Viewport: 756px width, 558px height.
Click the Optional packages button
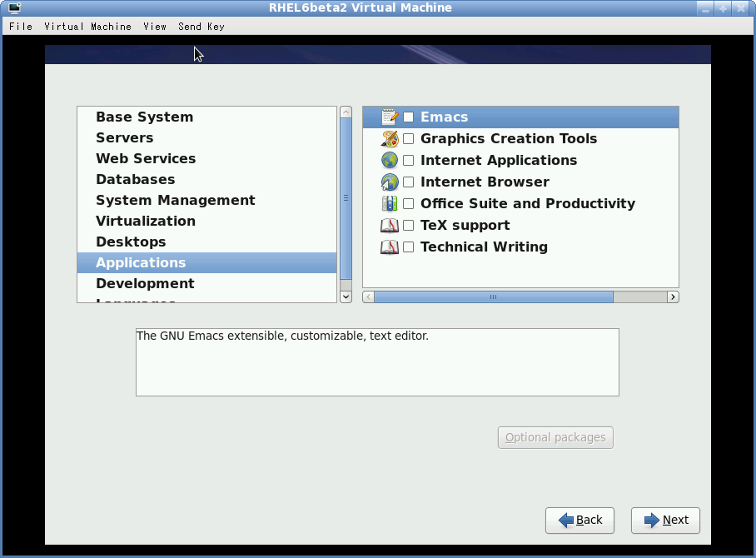[x=555, y=437]
